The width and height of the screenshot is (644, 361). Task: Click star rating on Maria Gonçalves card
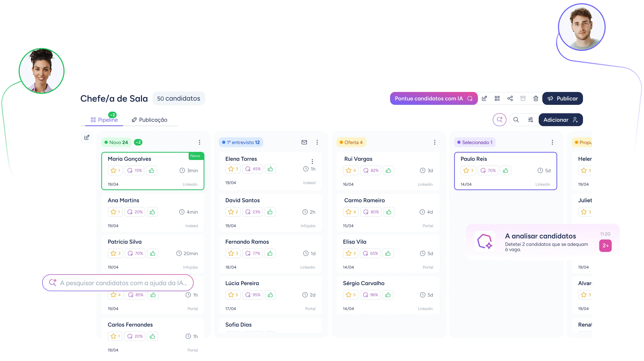tap(115, 170)
